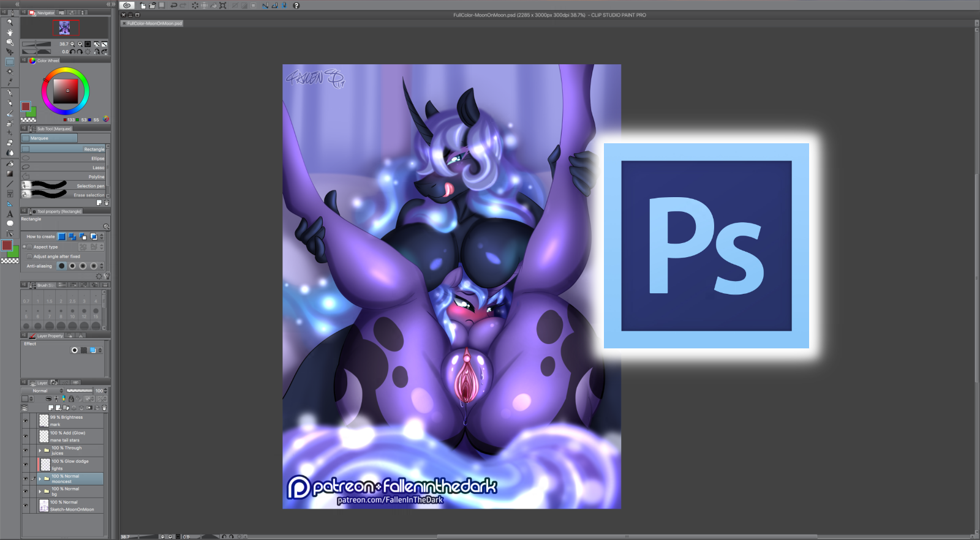Click the lock layer icon
This screenshot has width=980, height=540.
[71, 399]
